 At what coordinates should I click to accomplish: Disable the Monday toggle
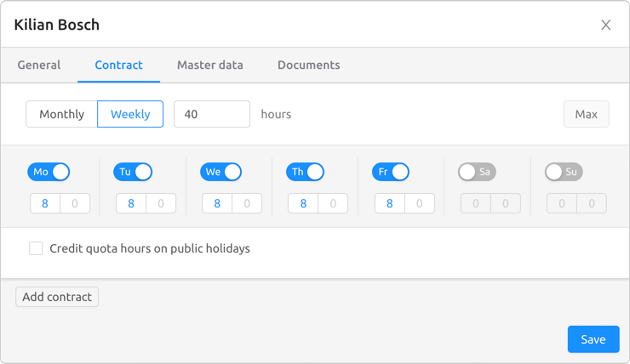click(49, 172)
